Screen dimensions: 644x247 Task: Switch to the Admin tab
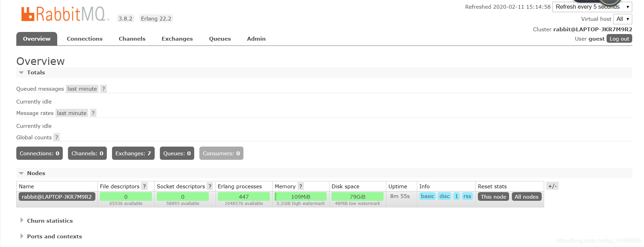click(x=256, y=39)
